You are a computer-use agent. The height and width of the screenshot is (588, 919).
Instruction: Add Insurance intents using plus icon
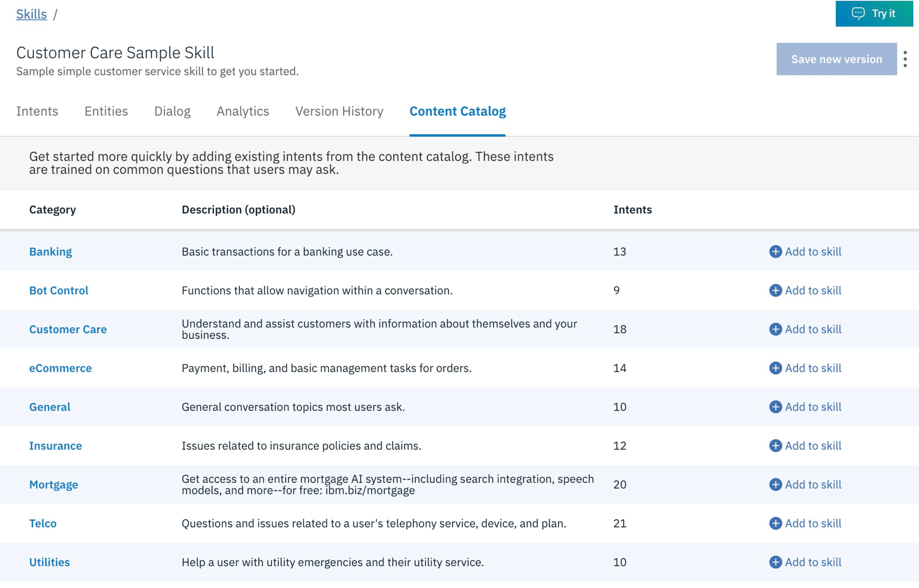(775, 445)
